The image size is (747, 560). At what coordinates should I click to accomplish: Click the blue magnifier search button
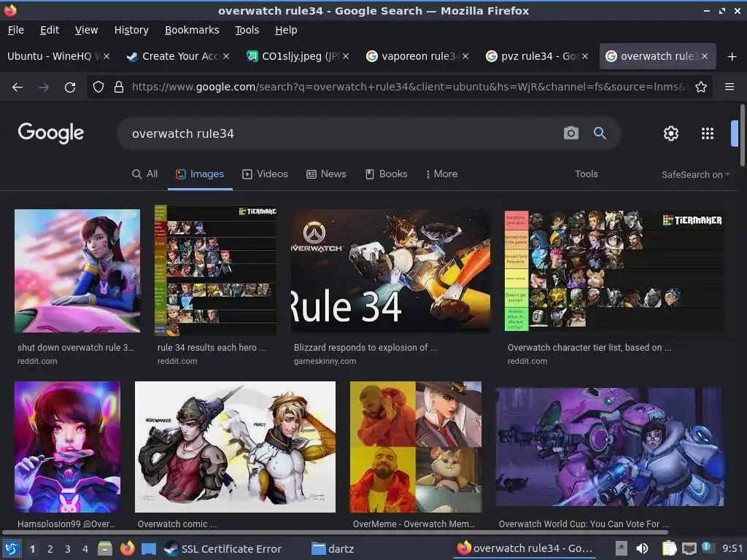[x=600, y=133]
